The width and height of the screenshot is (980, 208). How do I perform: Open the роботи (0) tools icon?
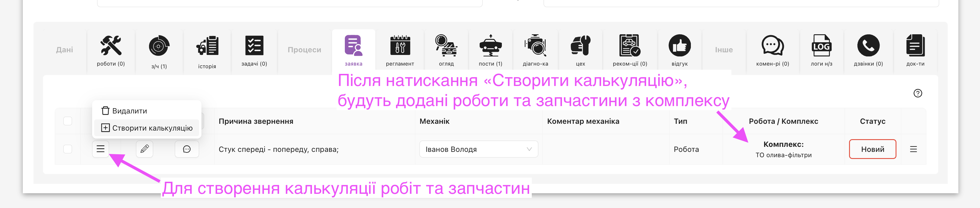coord(111,46)
